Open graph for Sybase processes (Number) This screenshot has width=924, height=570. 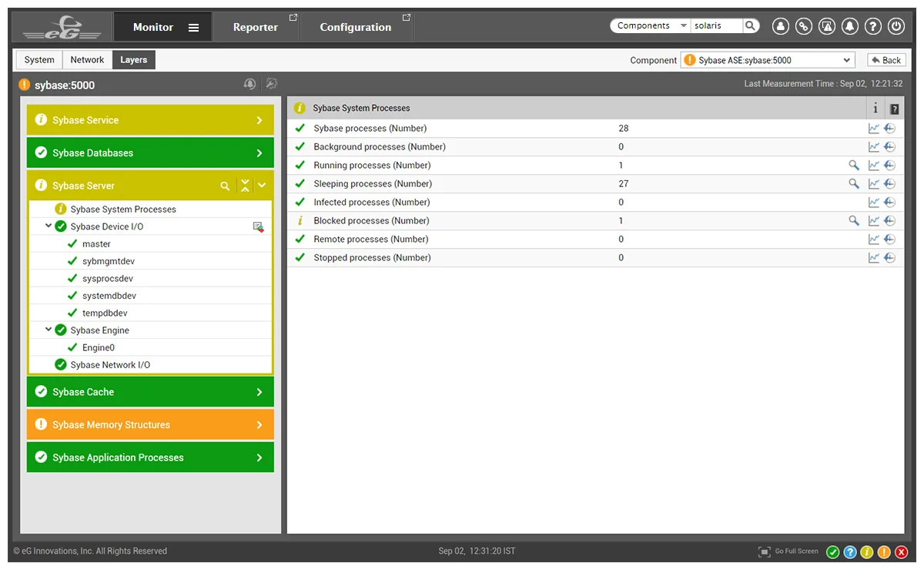click(874, 129)
